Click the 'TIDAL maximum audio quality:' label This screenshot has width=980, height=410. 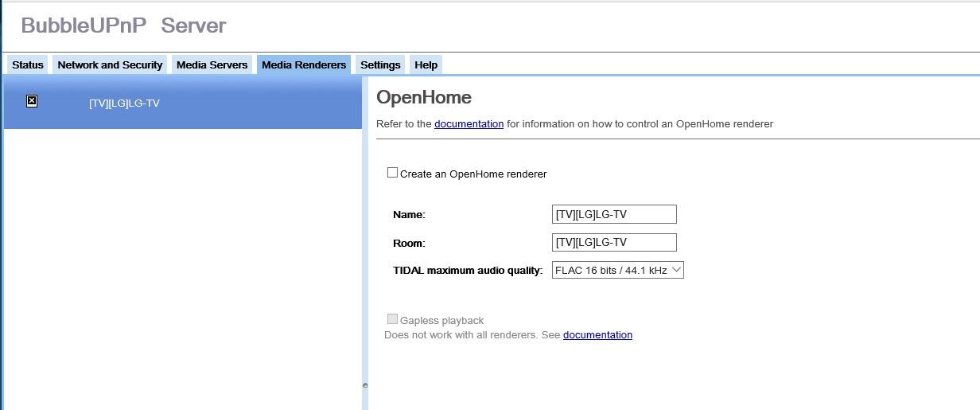click(468, 271)
